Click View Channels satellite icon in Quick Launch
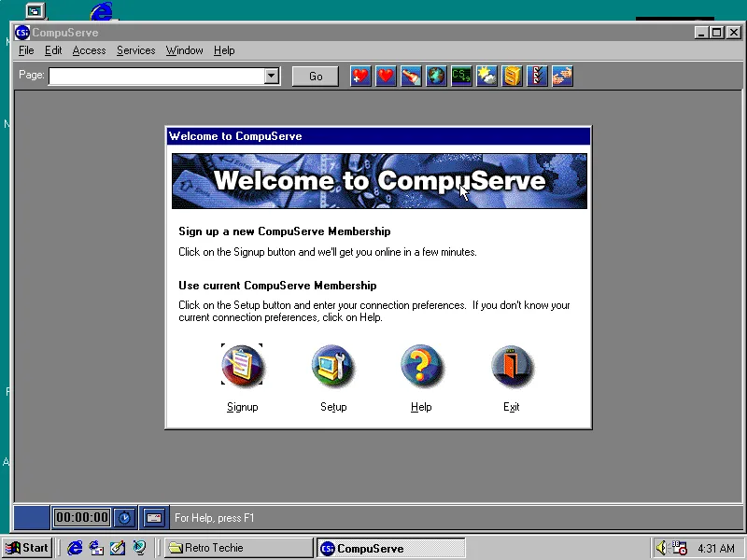The height and width of the screenshot is (560, 747). coord(139,548)
